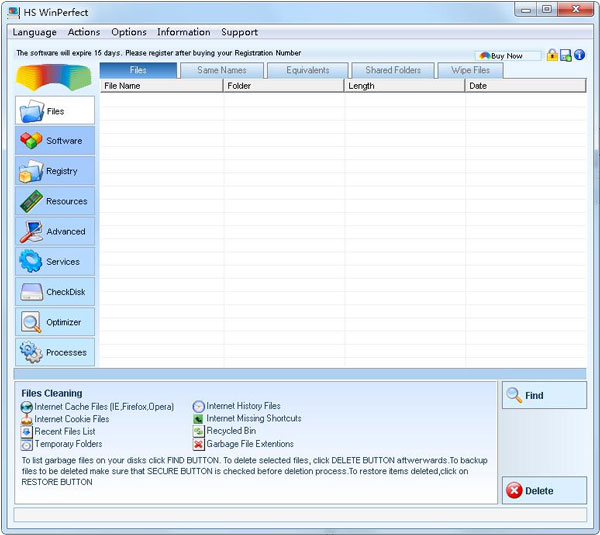Image resolution: width=600 pixels, height=535 pixels.
Task: Switch to the Files tab
Action: (138, 70)
